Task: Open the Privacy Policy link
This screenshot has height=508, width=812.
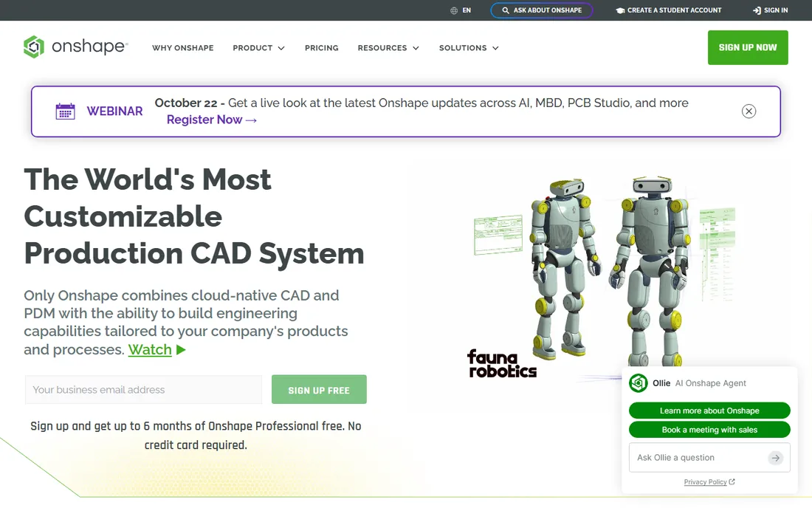Action: coord(709,482)
